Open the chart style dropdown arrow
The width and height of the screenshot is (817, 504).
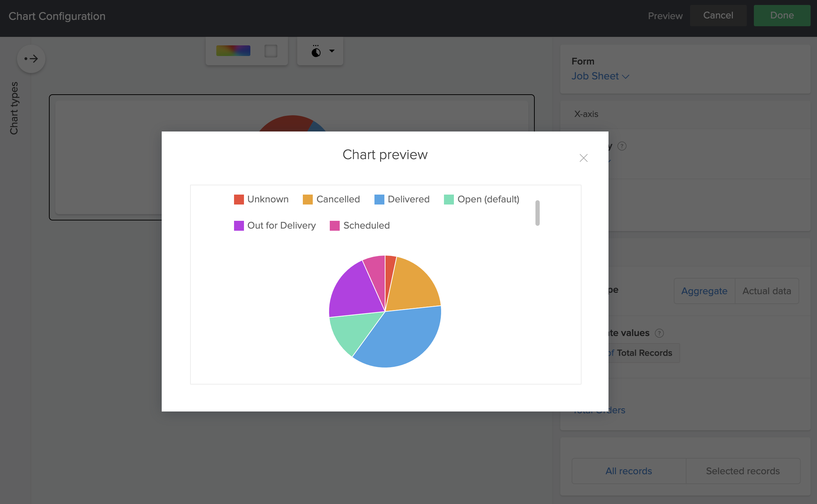pyautogui.click(x=332, y=51)
